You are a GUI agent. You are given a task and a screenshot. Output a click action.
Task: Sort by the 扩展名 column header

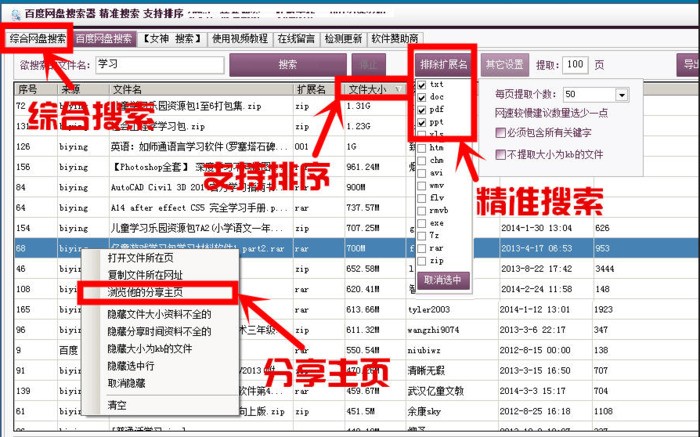tap(319, 90)
